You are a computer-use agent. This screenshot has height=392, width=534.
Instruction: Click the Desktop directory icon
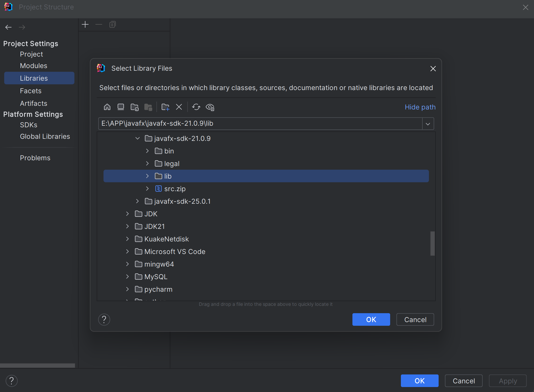pyautogui.click(x=121, y=107)
